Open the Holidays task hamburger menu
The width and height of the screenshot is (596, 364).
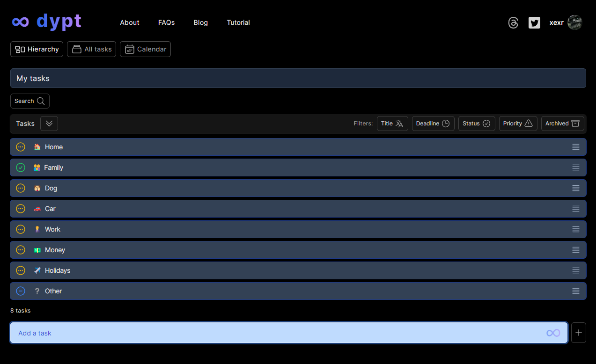[x=575, y=270]
